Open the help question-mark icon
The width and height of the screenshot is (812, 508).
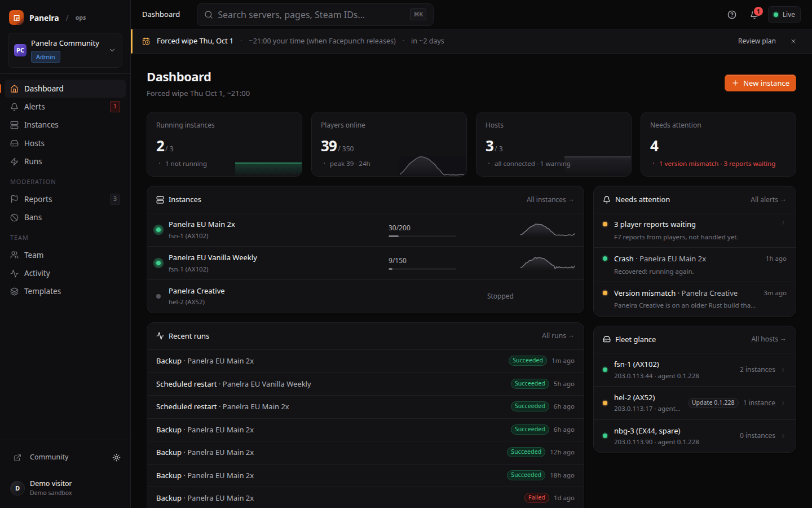[732, 15]
